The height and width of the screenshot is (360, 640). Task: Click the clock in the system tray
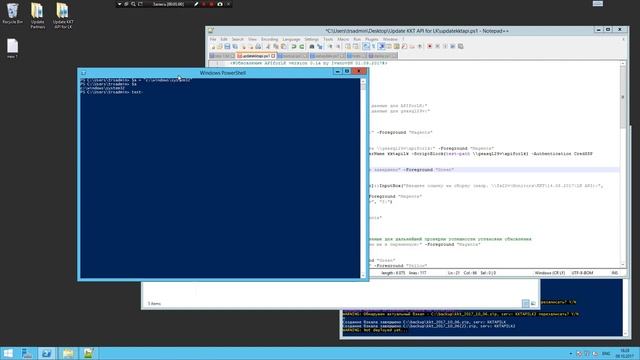pyautogui.click(x=625, y=353)
